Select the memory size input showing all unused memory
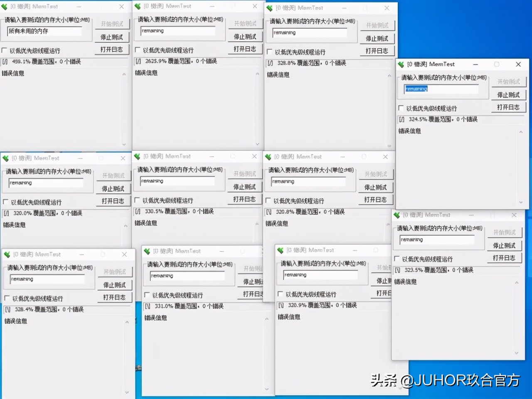The height and width of the screenshot is (399, 532). [46, 31]
